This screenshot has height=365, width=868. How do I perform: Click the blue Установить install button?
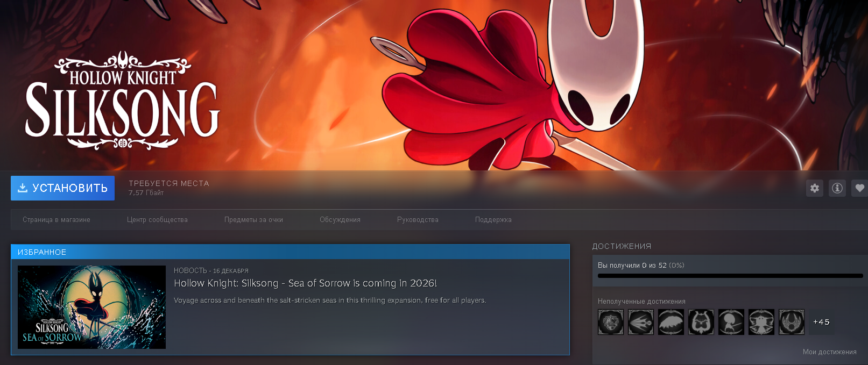(62, 188)
